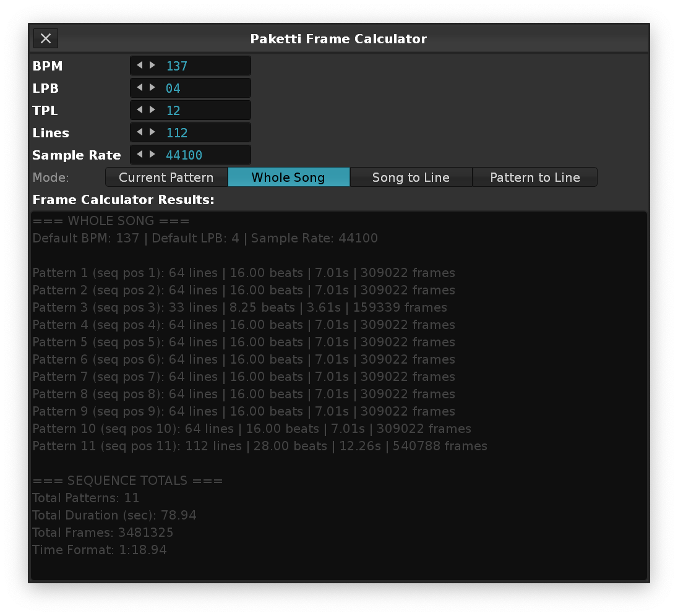Activate Pattern to Line mode
The height and width of the screenshot is (616, 678).
click(534, 178)
